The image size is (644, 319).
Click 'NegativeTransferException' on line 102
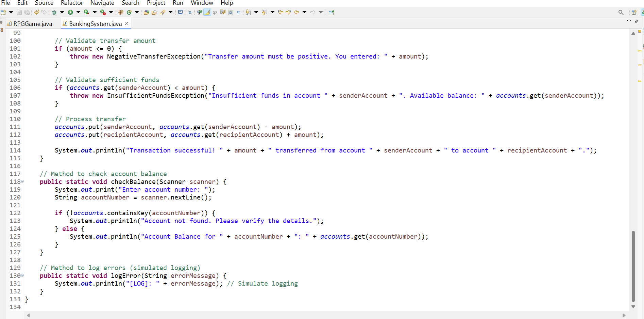[x=154, y=57]
